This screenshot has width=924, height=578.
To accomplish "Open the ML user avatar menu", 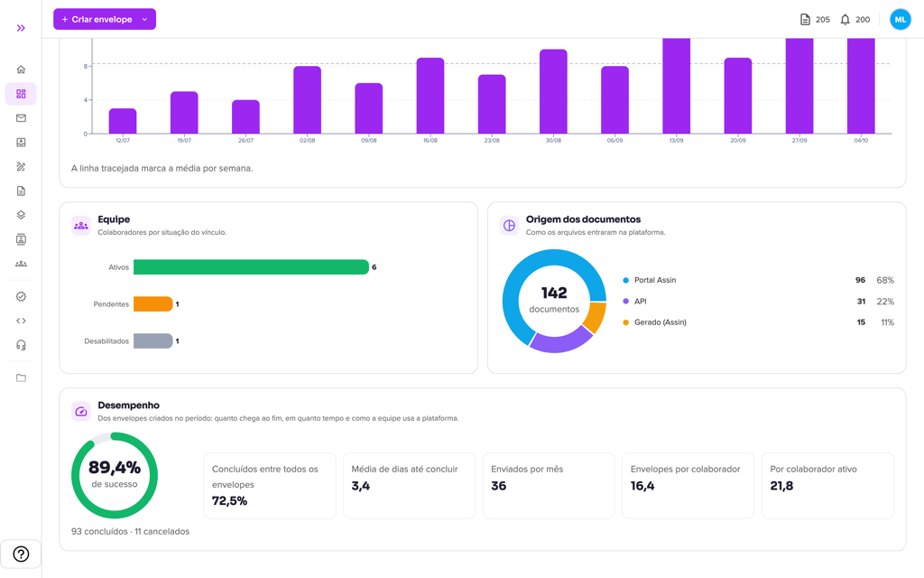I will point(900,20).
